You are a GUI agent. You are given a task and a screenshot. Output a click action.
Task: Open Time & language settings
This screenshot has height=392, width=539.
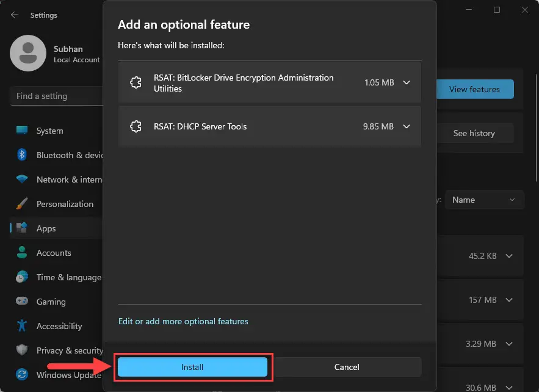pyautogui.click(x=56, y=277)
